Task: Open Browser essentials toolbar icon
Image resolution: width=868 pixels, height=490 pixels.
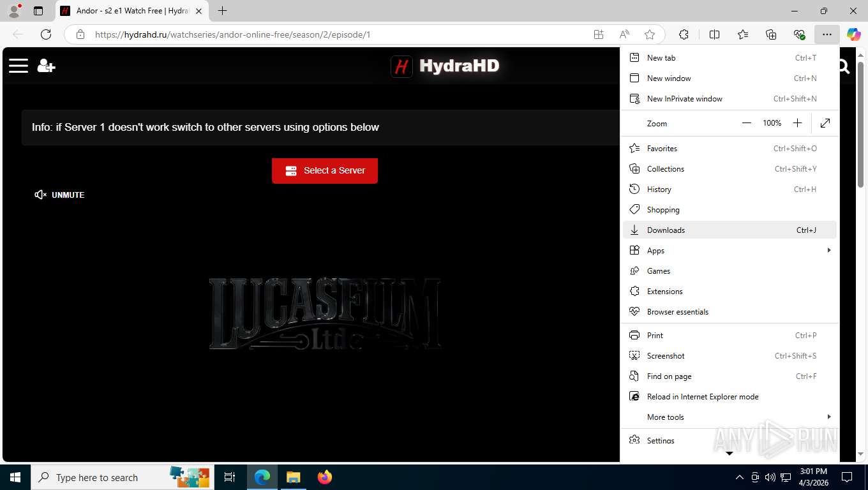Action: click(x=799, y=34)
